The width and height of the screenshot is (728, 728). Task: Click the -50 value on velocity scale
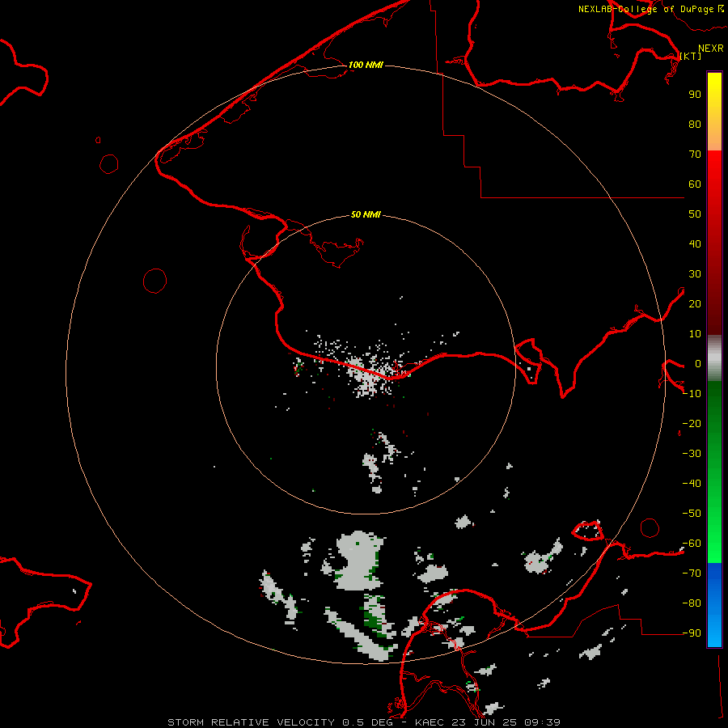692,514
